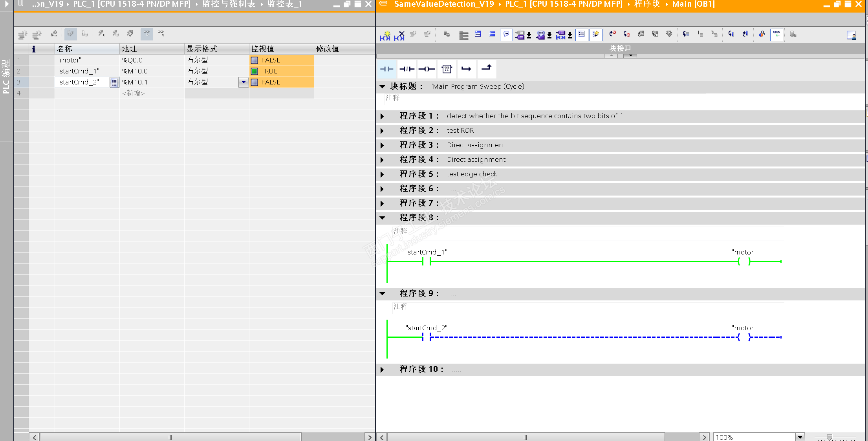Insert an output coil instruction

(427, 69)
